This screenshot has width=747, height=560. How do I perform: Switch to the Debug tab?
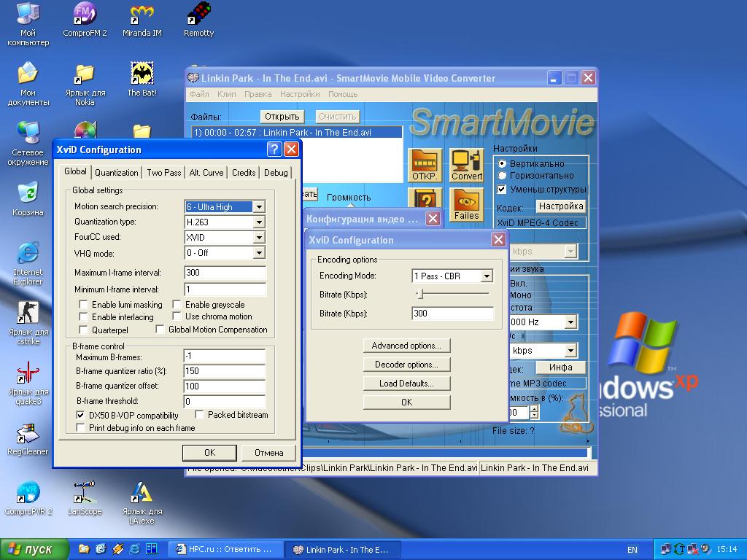pyautogui.click(x=276, y=173)
